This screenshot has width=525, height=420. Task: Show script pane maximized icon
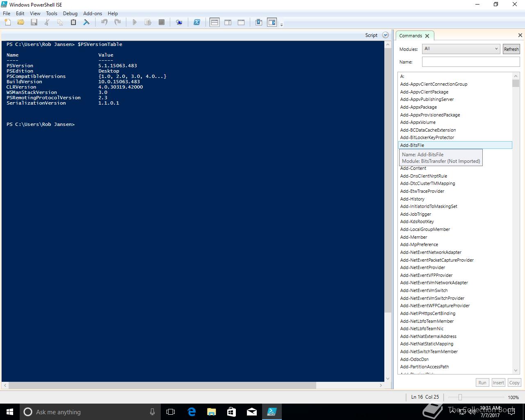tap(241, 23)
